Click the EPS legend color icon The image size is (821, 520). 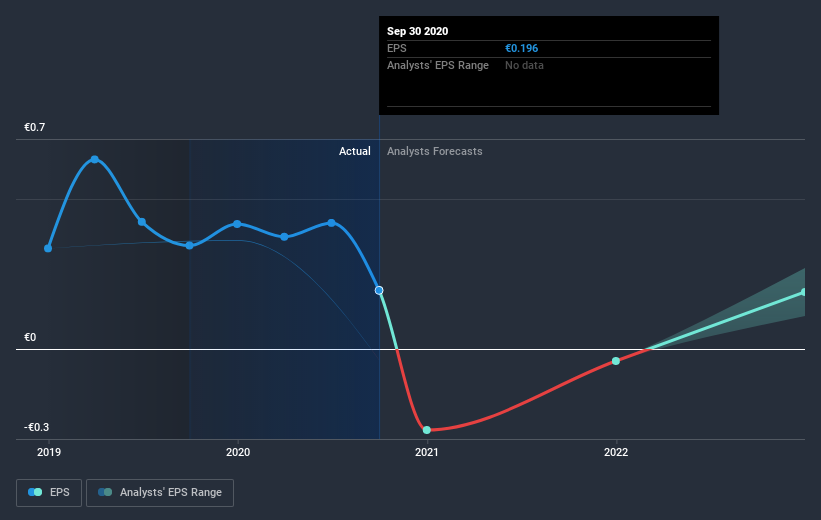(x=35, y=492)
